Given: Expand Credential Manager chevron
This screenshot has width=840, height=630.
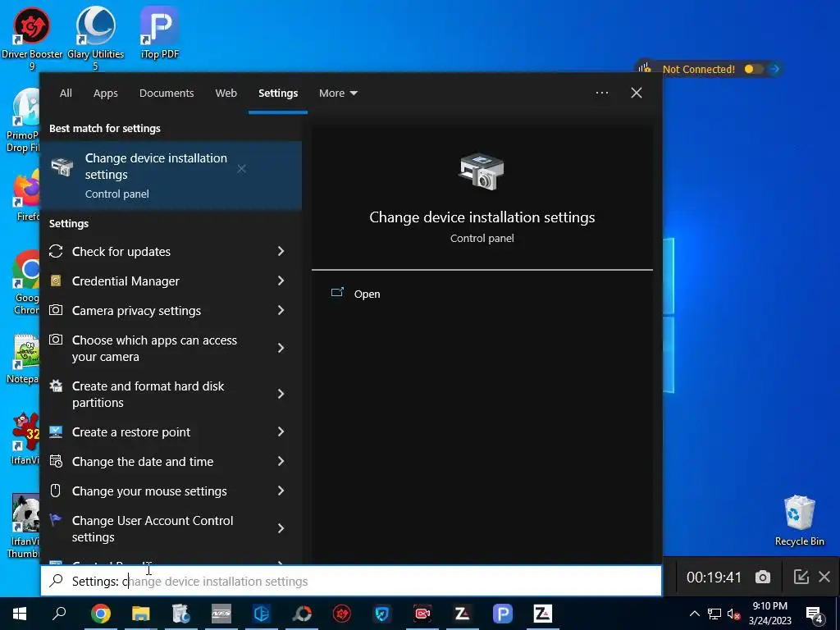Looking at the screenshot, I should tap(281, 281).
